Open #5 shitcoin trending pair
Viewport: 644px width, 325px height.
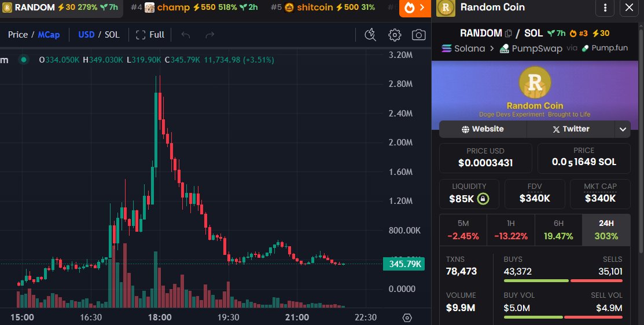323,8
